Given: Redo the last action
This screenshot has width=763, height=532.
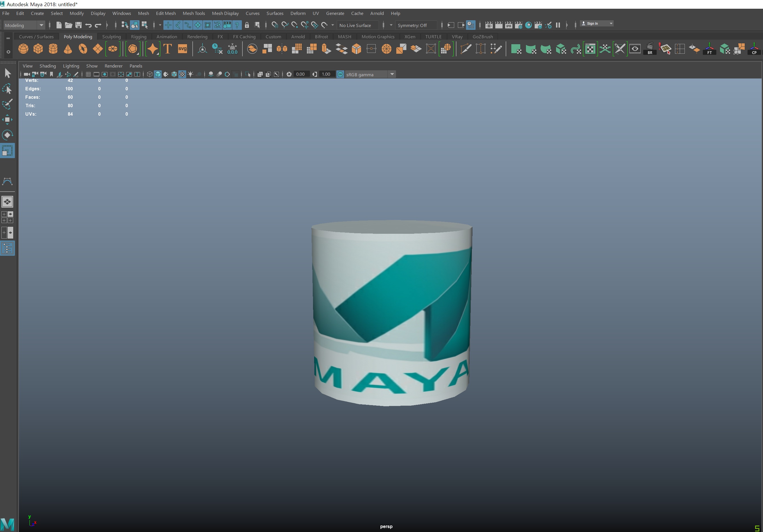Looking at the screenshot, I should tap(98, 25).
